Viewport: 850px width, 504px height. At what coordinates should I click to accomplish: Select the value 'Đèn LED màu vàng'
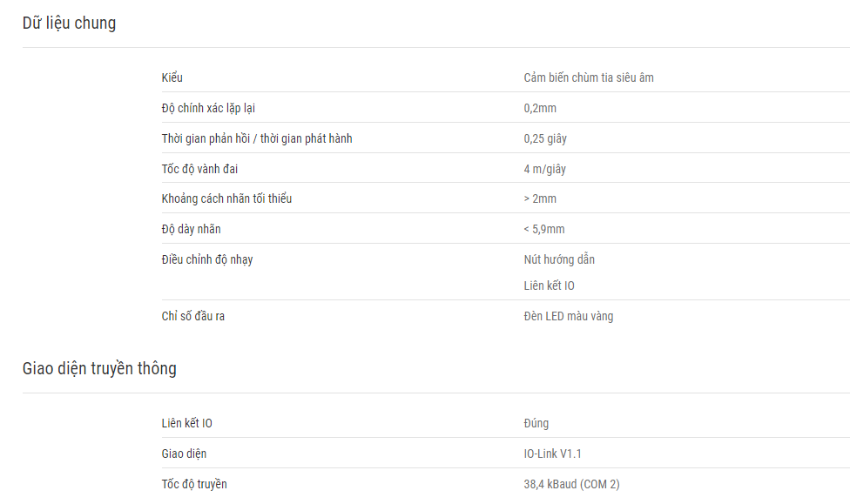point(569,316)
